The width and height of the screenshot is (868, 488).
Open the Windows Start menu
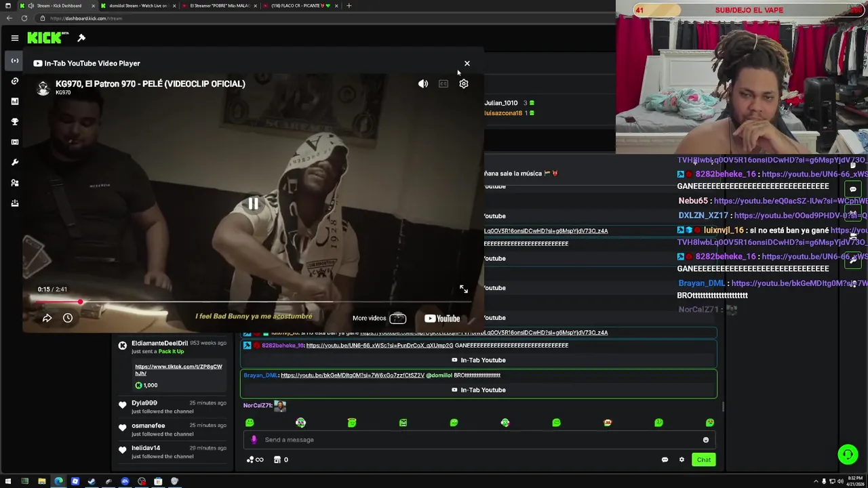point(8,482)
